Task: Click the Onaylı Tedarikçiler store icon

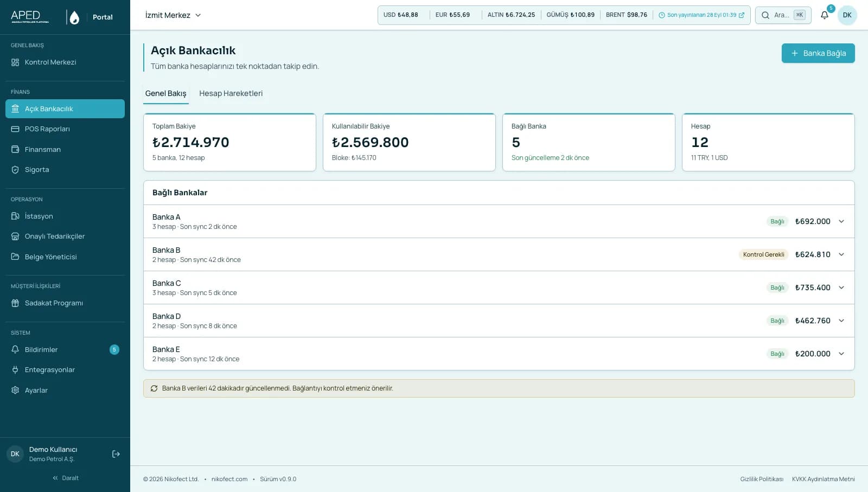Action: click(x=15, y=237)
